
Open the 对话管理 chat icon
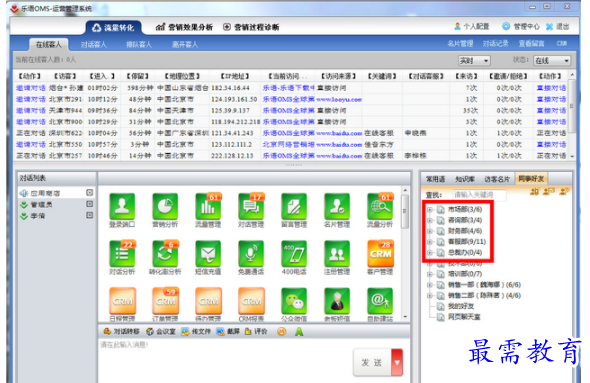(251, 206)
